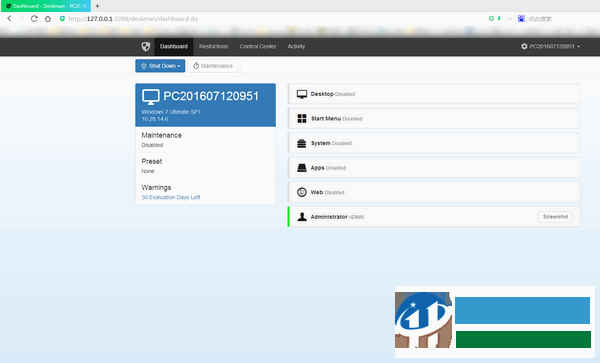Click the Maintenance button

click(x=213, y=66)
